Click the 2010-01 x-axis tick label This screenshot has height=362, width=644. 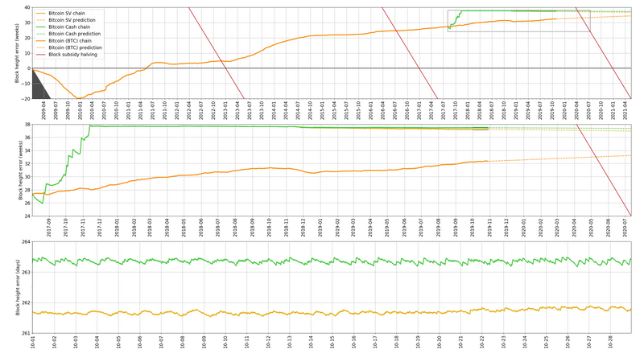80,111
